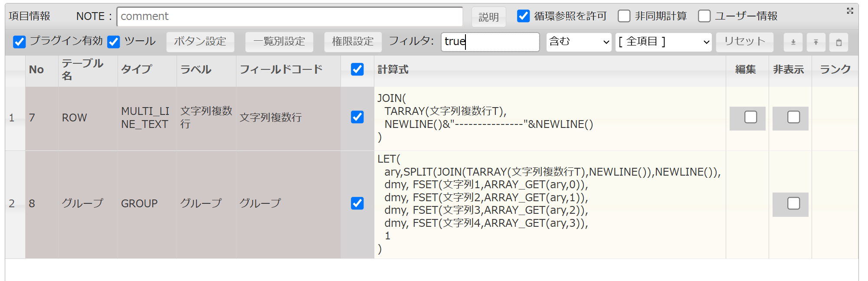Open the [ 全項目 ] column dropdown
Screen dimensions: 868x281
[x=664, y=42]
